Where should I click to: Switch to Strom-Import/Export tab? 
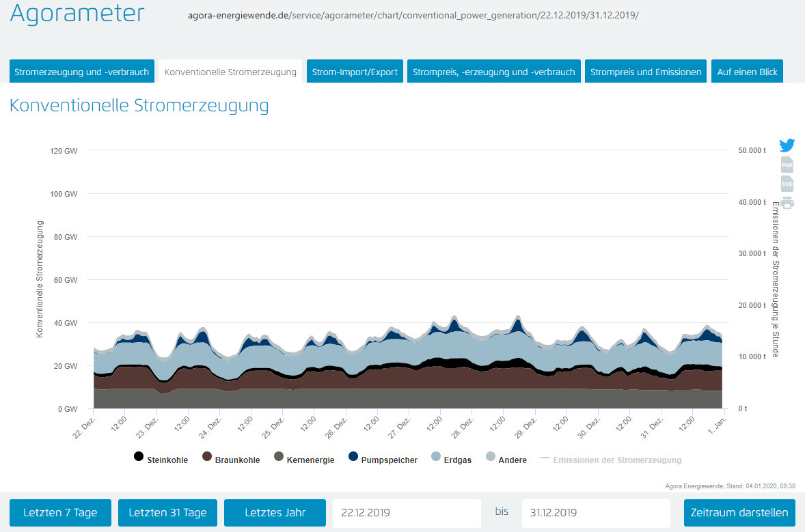pos(355,72)
